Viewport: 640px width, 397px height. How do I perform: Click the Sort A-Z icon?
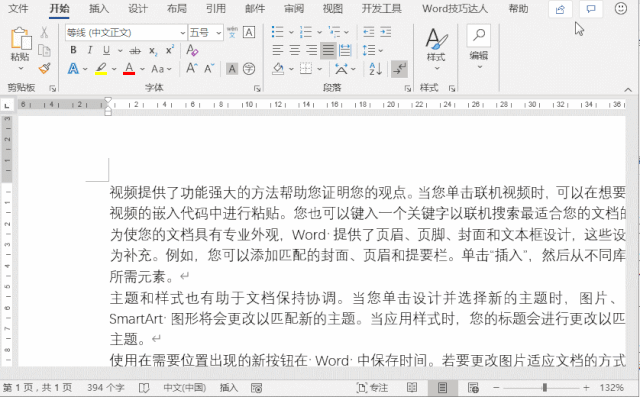[x=376, y=69]
